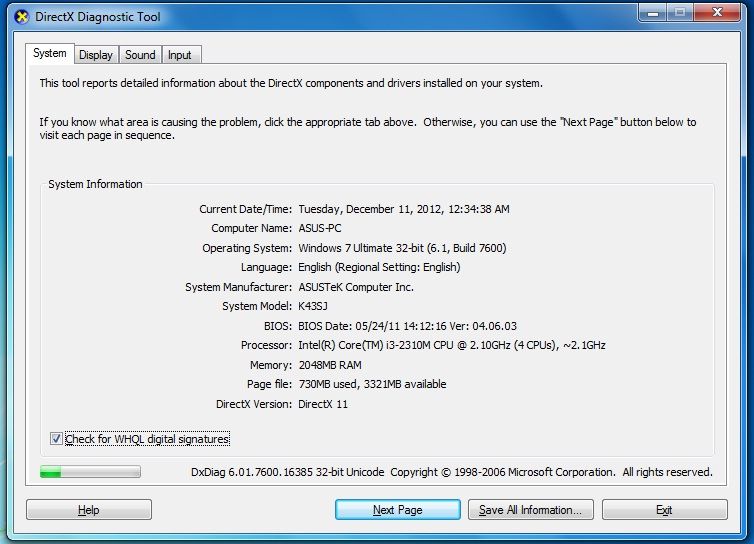Click the ASUSTeK Computer Inc. manufacturer text

tap(356, 287)
